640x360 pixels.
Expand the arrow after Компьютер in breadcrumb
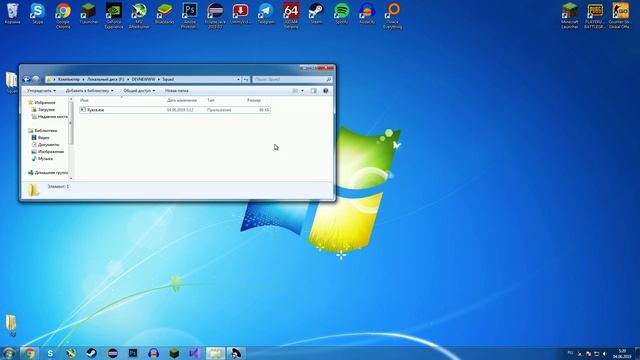point(84,80)
